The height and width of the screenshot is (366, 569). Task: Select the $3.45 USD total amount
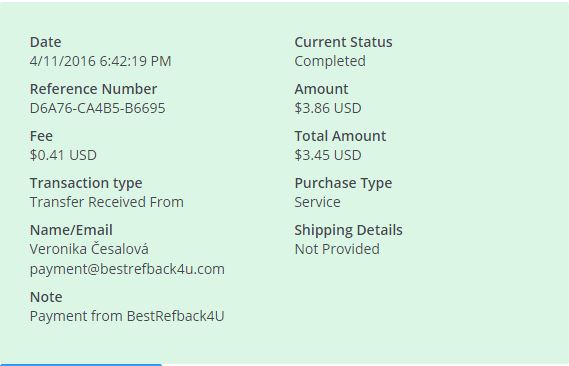tap(328, 155)
